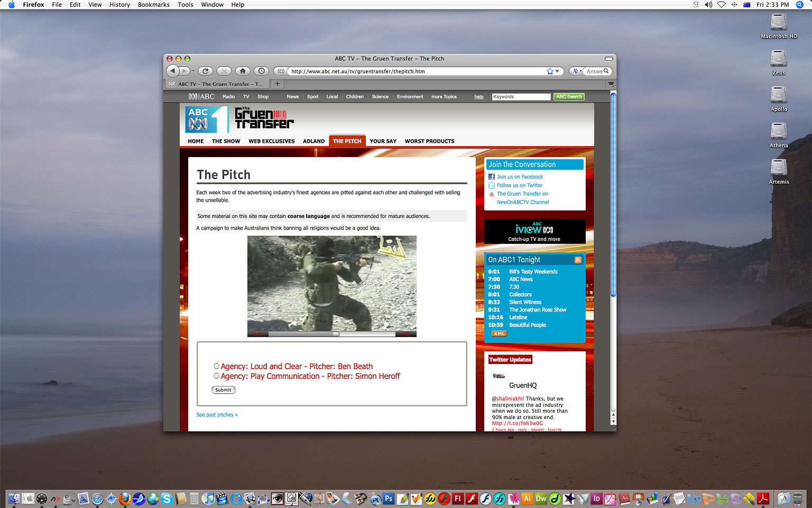Open the Apple menu
The image size is (812, 508).
11,5
